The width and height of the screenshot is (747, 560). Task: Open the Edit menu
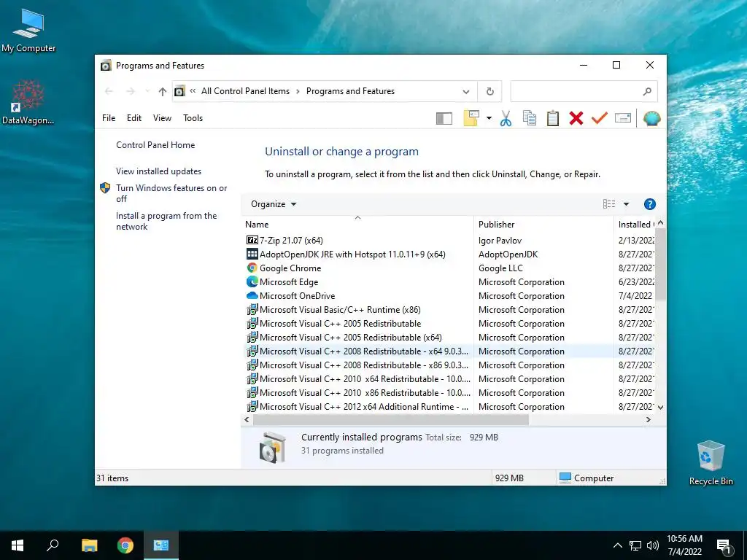[134, 118]
